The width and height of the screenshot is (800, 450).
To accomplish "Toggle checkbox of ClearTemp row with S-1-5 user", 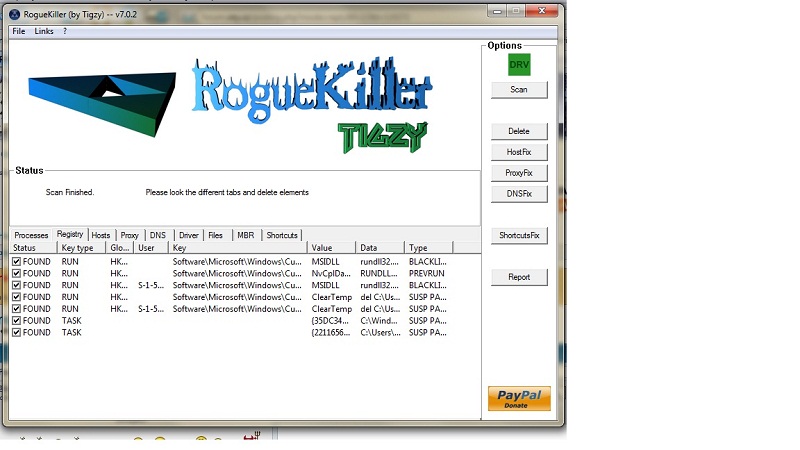I will [x=16, y=309].
